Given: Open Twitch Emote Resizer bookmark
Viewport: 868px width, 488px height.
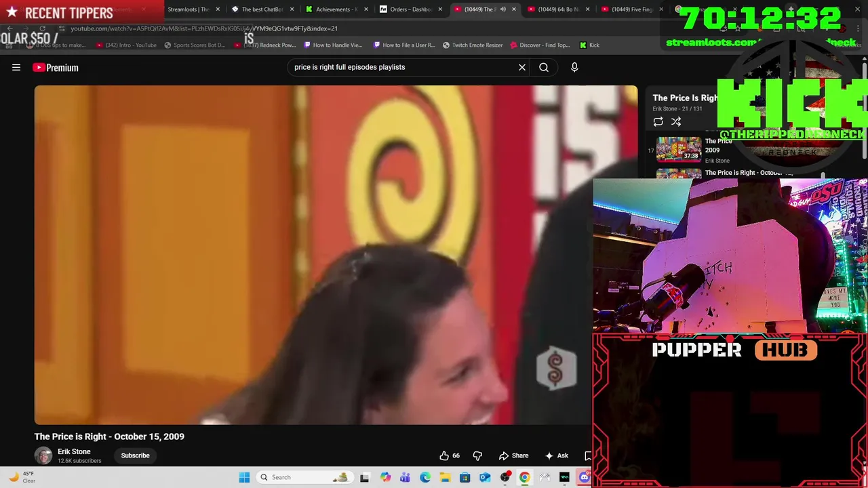Looking at the screenshot, I should point(473,45).
